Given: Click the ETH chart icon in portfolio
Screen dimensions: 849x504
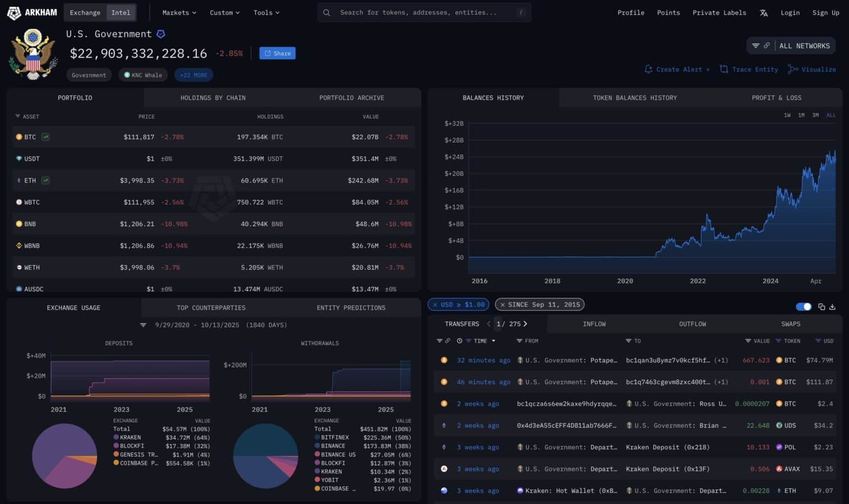Looking at the screenshot, I should coord(46,180).
